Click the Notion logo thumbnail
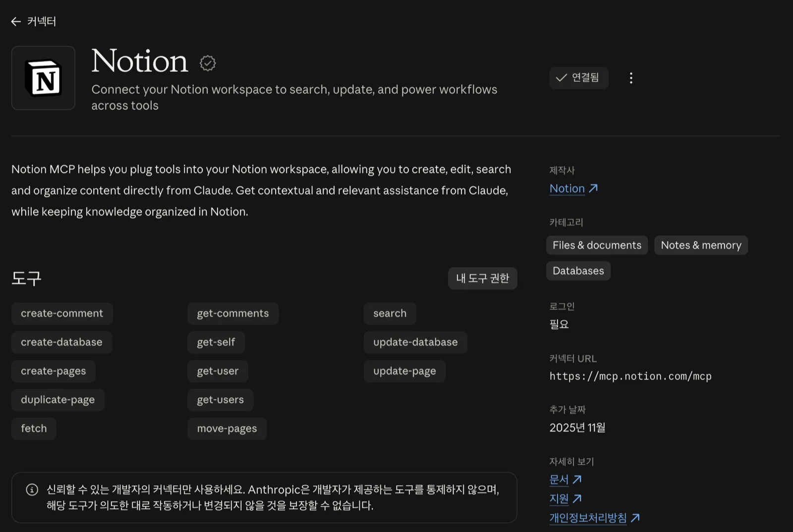This screenshot has height=532, width=793. tap(43, 78)
